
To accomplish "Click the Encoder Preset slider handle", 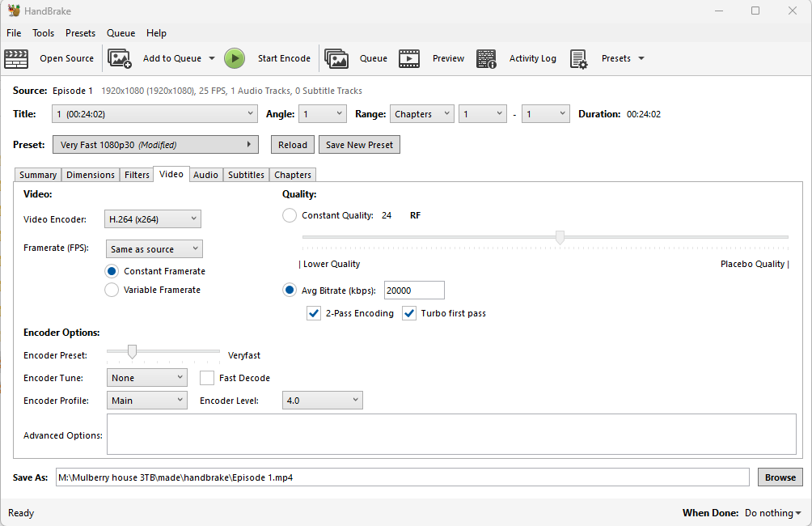I will [x=132, y=352].
